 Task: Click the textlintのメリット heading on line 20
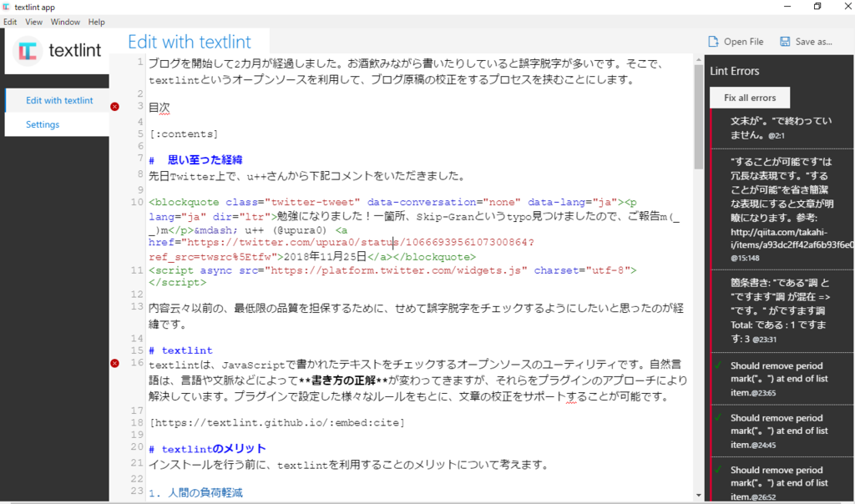click(x=214, y=449)
